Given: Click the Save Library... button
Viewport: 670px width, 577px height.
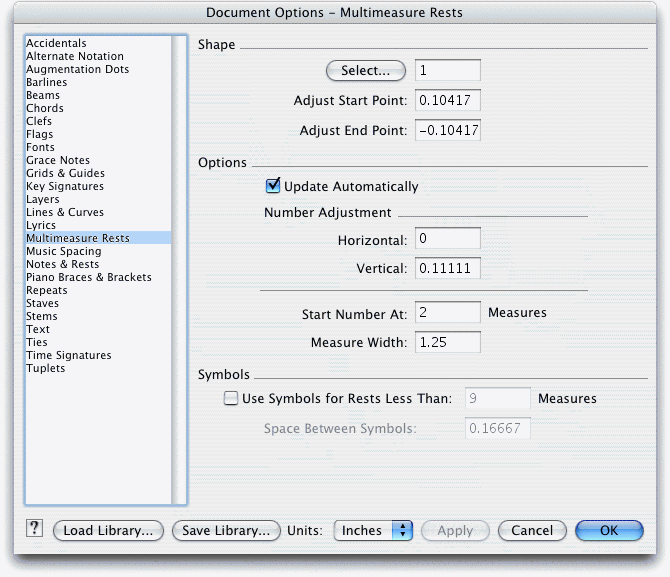Looking at the screenshot, I should pyautogui.click(x=226, y=530).
